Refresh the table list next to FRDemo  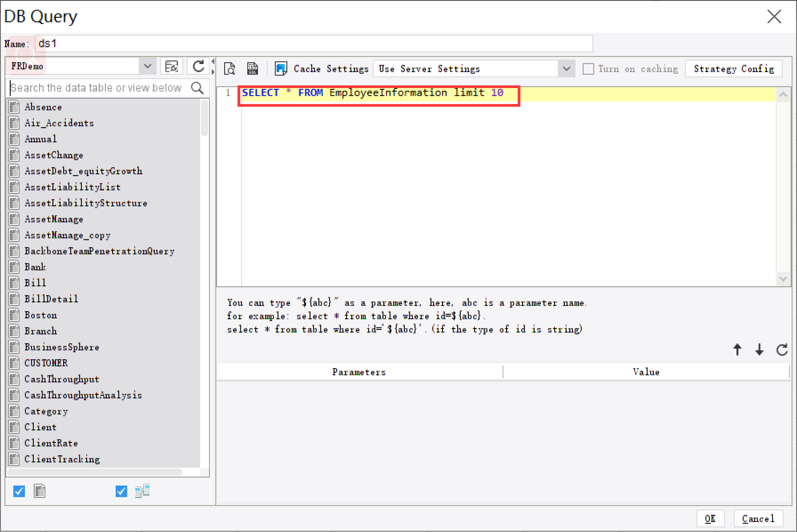coord(198,66)
